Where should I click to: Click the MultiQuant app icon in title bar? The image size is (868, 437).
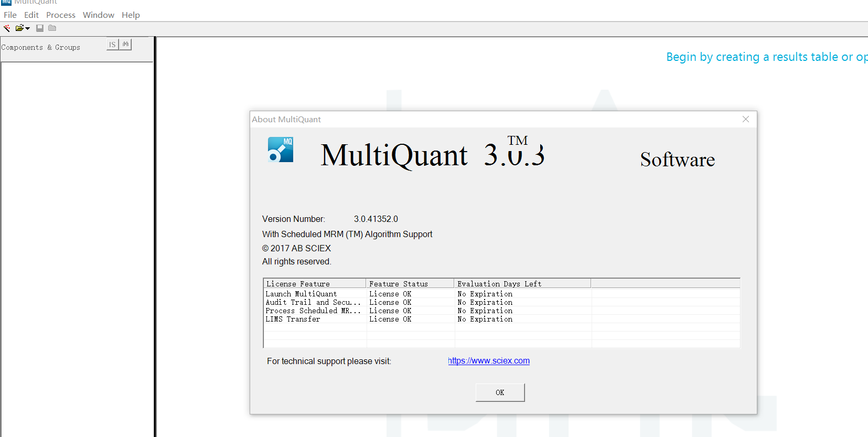[x=6, y=2]
